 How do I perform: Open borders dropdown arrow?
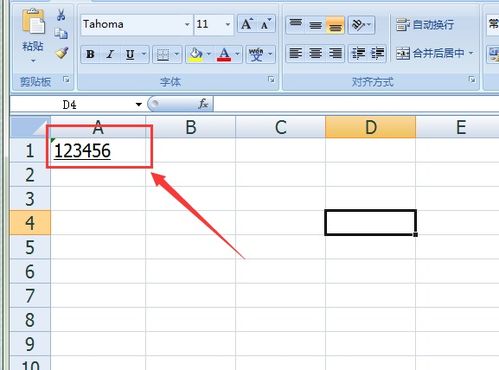click(177, 54)
